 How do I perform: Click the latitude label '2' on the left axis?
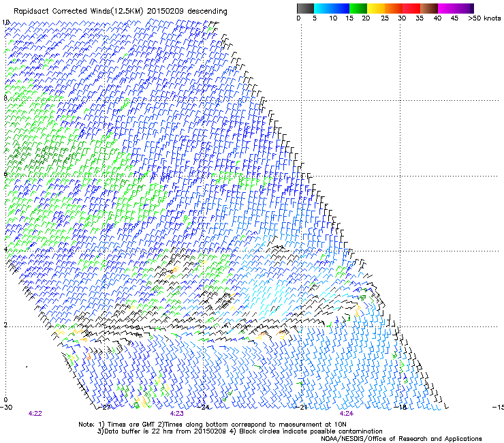click(5, 324)
